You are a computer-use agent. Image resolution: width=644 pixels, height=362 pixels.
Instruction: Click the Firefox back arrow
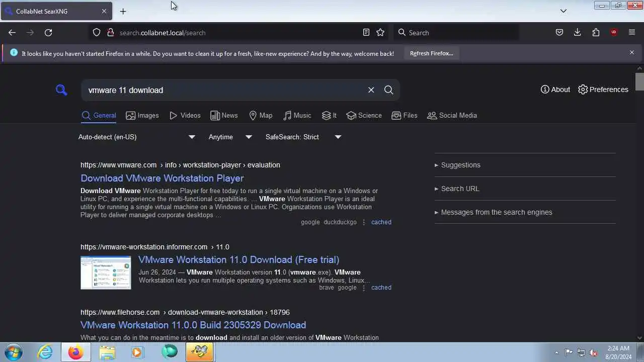coord(12,33)
